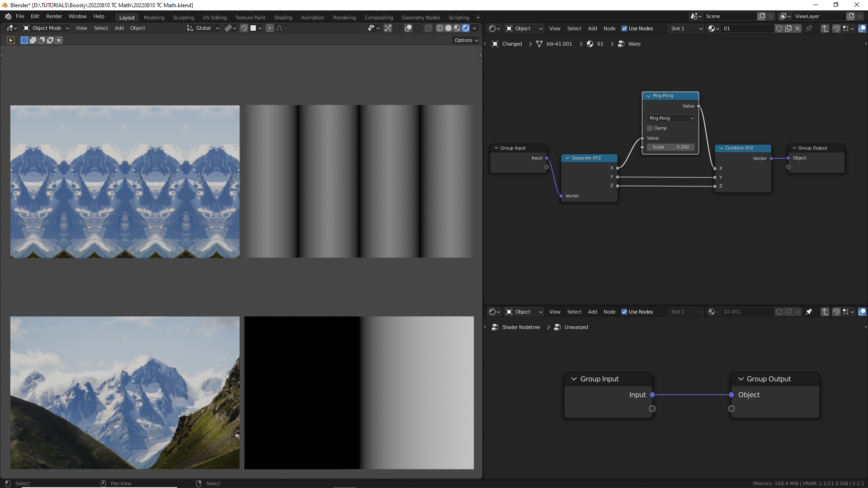Click the Blender logo menu icon
This screenshot has height=488, width=868.
(x=8, y=17)
